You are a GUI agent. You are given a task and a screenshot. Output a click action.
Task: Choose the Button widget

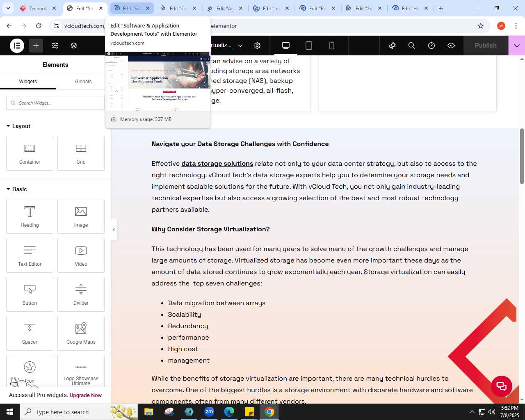(30, 294)
